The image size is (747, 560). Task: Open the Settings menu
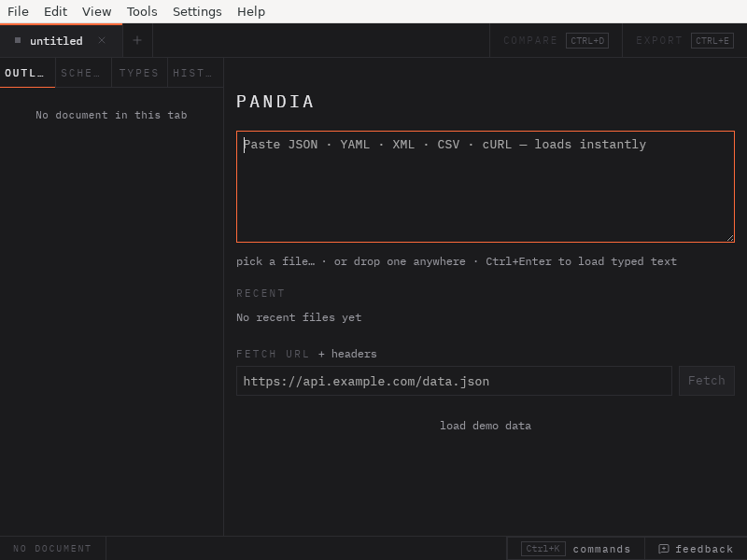[x=197, y=11]
